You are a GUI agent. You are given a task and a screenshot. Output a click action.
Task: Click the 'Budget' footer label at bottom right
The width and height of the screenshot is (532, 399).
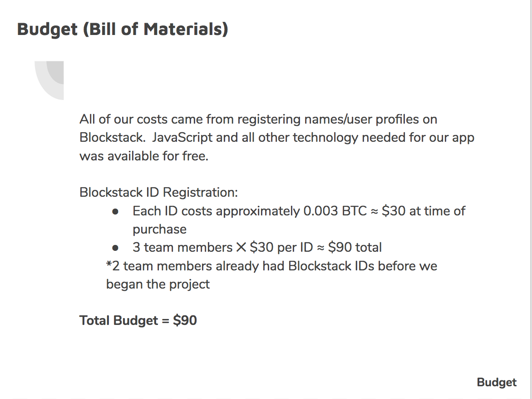(497, 383)
